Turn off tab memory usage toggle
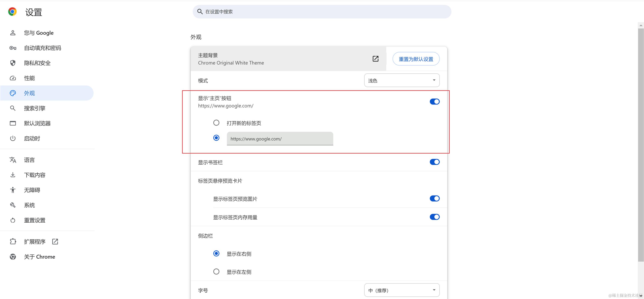Screen dimensions: 644x299 pyautogui.click(x=434, y=217)
